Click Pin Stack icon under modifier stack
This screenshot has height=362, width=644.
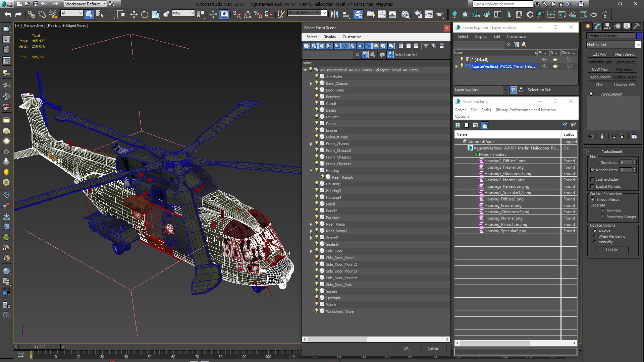click(591, 136)
